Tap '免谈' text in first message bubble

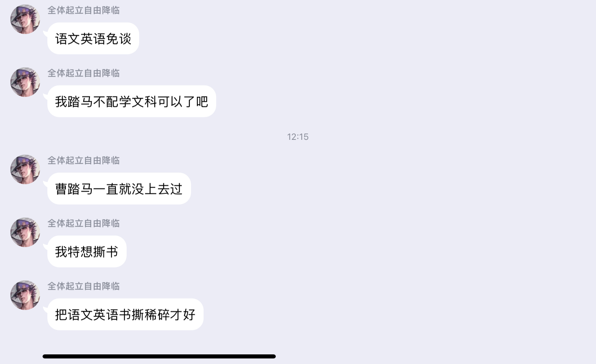pos(119,39)
